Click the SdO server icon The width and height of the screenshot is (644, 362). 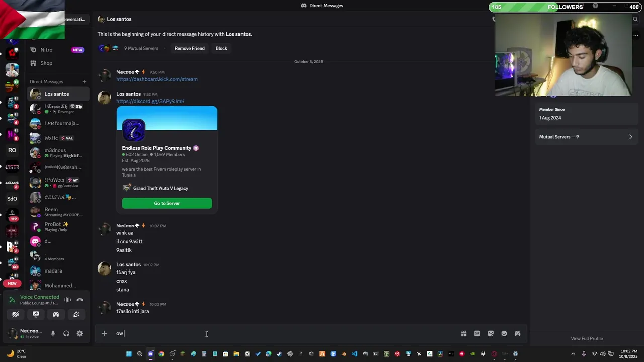pos(12,199)
